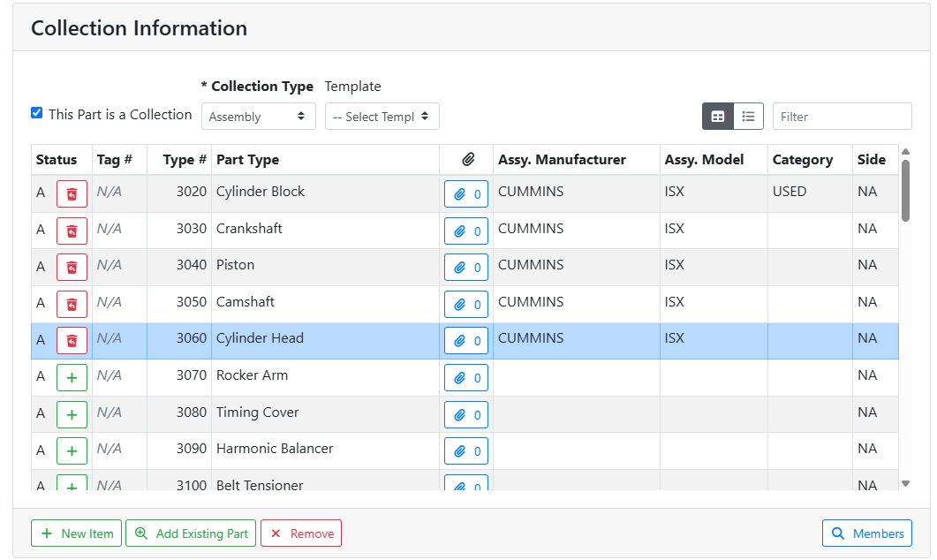Screen dimensions: 937x560
Task: Open the Camshaft paperclip attachment button
Action: pos(465,305)
